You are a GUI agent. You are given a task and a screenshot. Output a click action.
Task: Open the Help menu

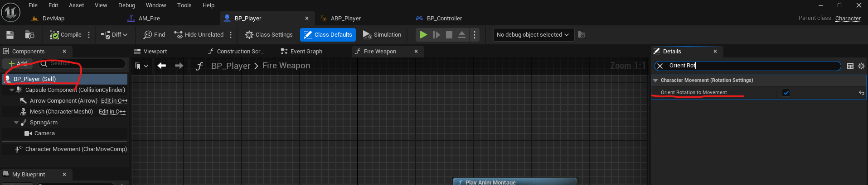click(x=209, y=5)
